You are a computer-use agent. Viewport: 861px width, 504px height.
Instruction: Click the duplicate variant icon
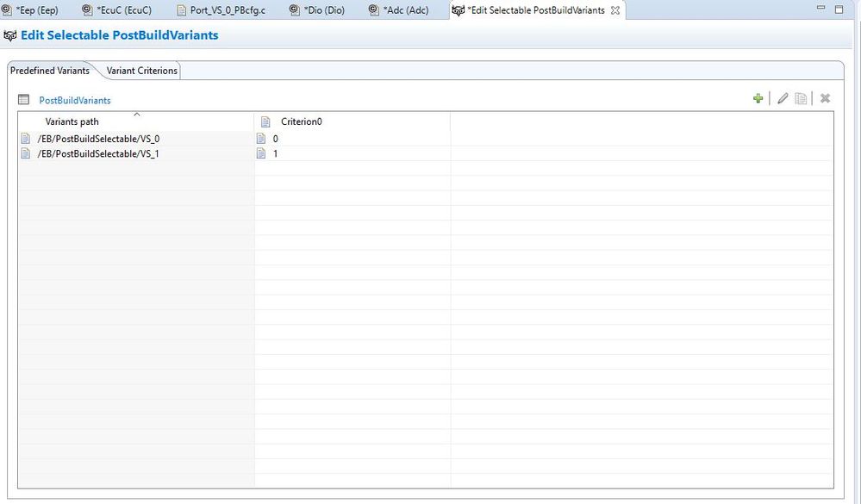pos(802,99)
